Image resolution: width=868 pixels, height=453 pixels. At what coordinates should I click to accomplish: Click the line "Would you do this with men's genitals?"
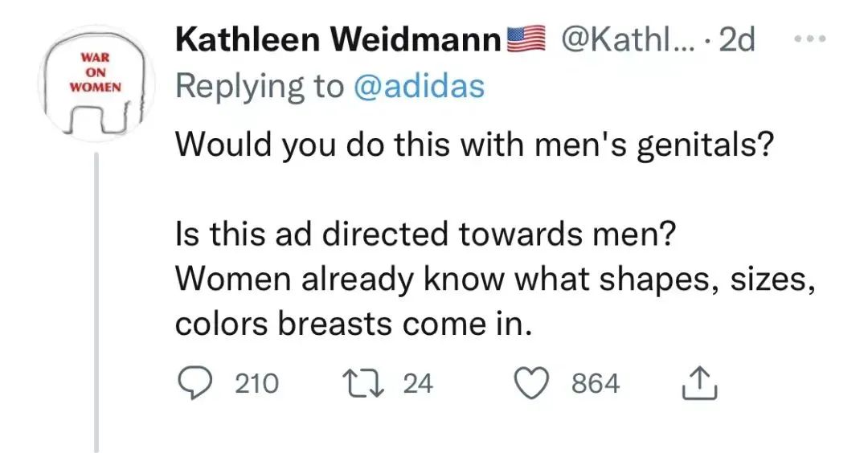click(x=473, y=145)
